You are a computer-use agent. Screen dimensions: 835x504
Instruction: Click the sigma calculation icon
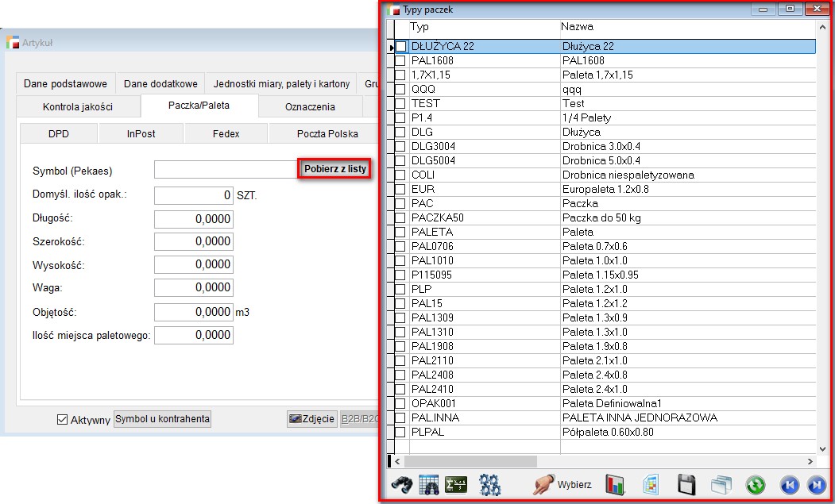coord(456,485)
